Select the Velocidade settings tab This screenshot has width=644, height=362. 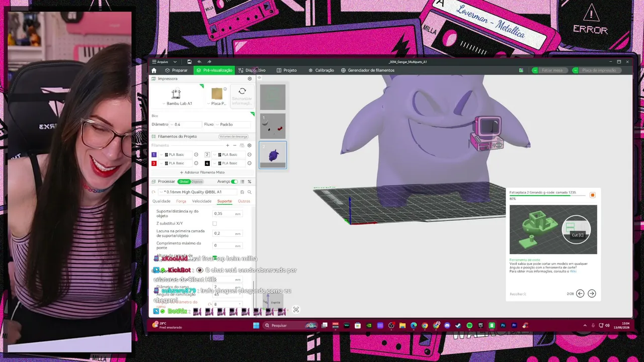[202, 201]
